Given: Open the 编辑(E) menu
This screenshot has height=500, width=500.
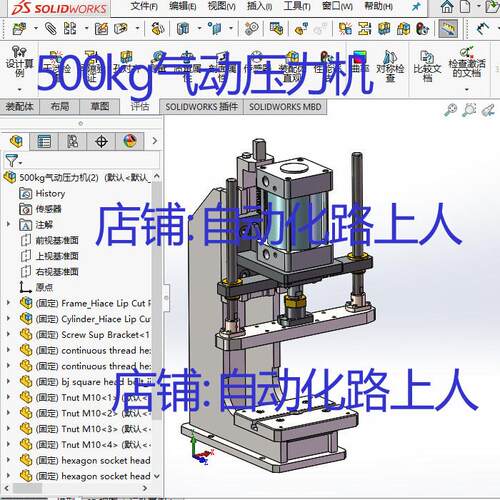Looking at the screenshot, I should pos(183,6).
